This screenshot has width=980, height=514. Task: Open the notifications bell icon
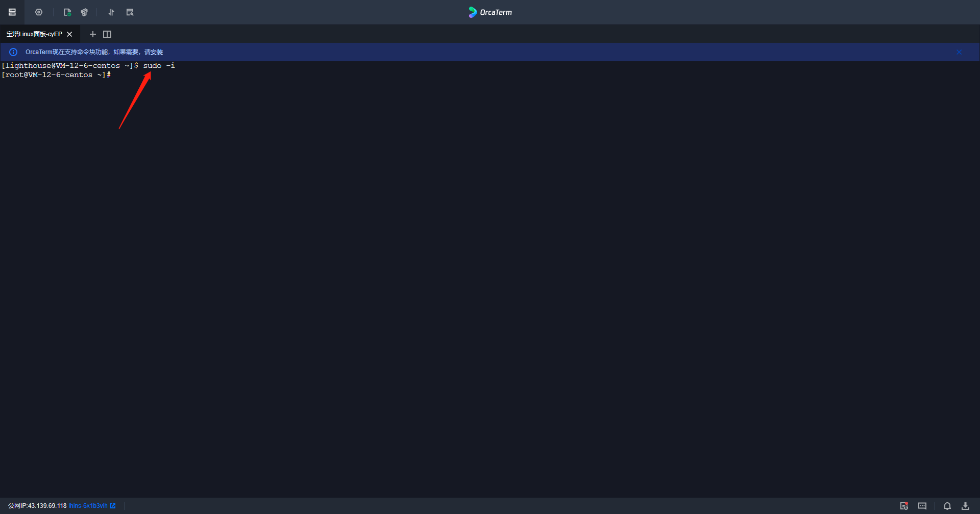coord(947,506)
